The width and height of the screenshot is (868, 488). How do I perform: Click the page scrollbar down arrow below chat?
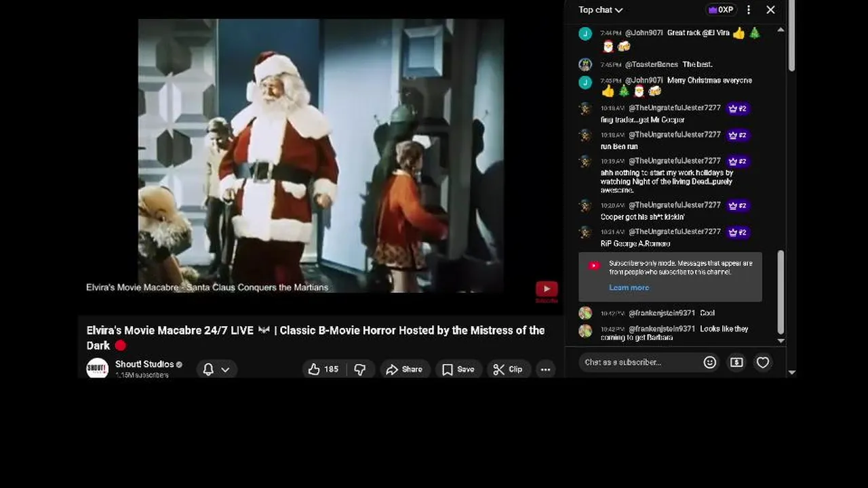click(791, 372)
